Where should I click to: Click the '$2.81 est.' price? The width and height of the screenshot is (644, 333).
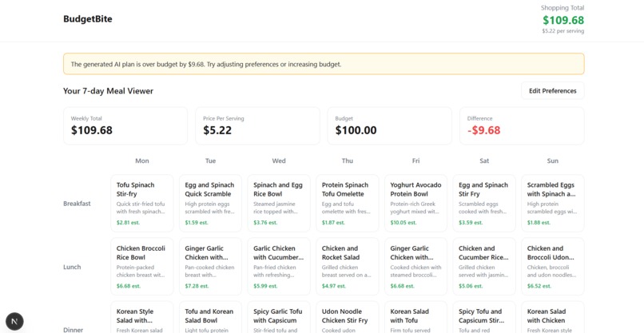tap(128, 223)
